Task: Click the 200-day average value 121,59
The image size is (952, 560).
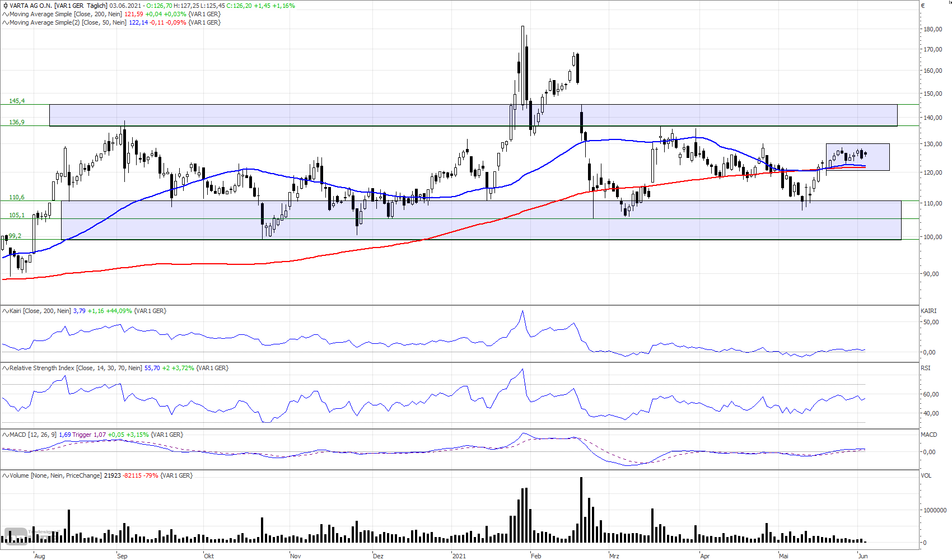Action: 133,14
